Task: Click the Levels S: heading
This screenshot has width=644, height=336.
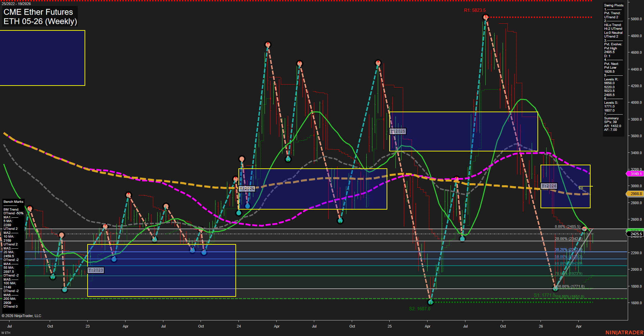Action: point(611,103)
